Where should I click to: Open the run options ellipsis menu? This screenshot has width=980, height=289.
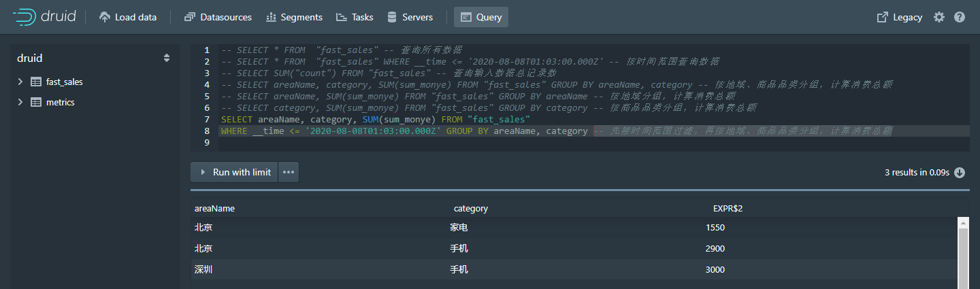[x=289, y=172]
